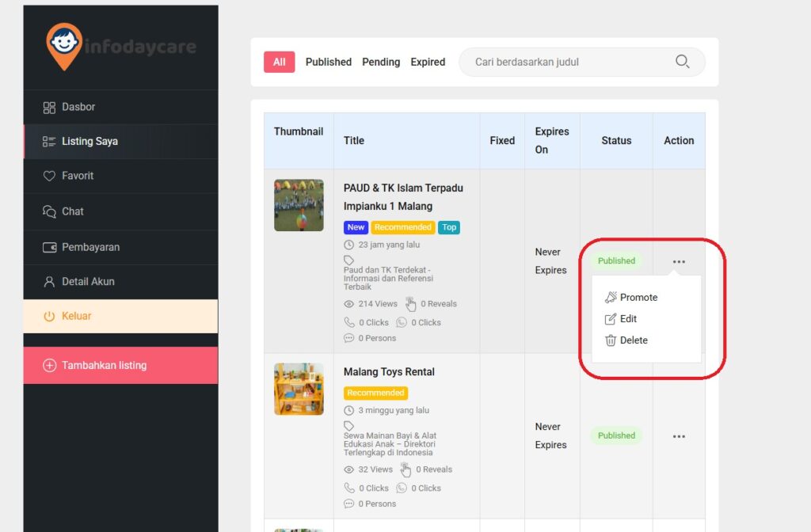The width and height of the screenshot is (811, 532).
Task: Click the search magnifier icon
Action: (682, 62)
